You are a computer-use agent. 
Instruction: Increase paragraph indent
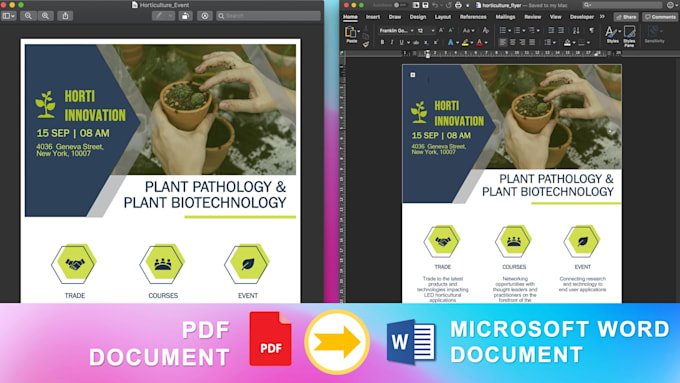561,30
